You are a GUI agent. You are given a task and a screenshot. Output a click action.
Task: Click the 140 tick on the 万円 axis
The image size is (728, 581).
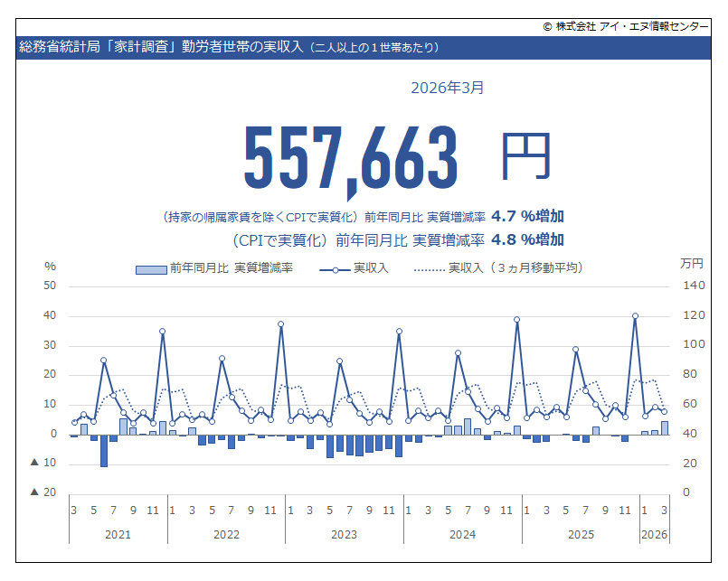click(694, 286)
